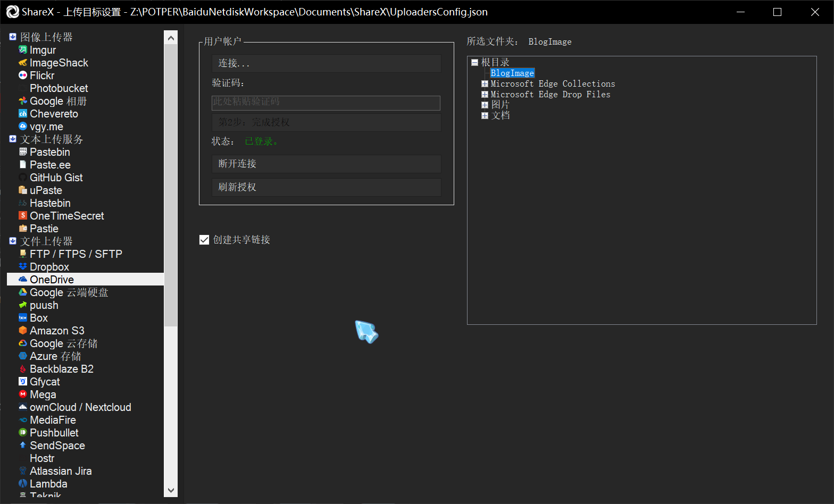The height and width of the screenshot is (504, 834).
Task: Click the OneDrive cloud icon
Action: click(x=23, y=280)
